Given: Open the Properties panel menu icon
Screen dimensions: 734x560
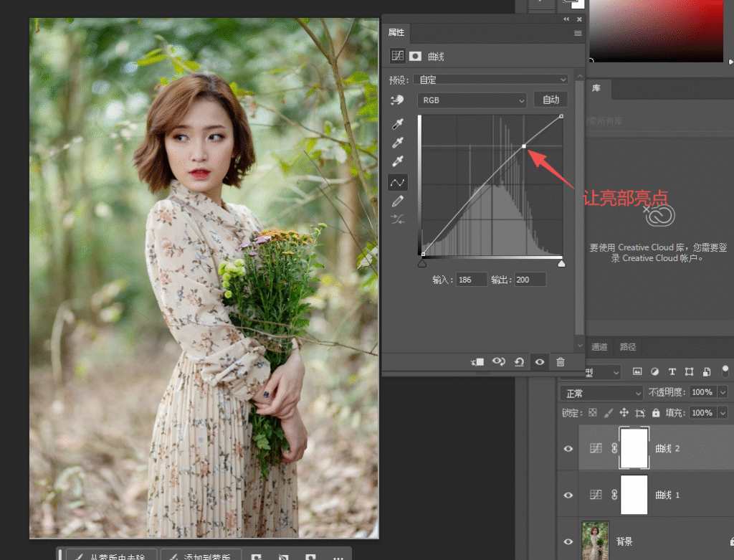Looking at the screenshot, I should (x=578, y=33).
